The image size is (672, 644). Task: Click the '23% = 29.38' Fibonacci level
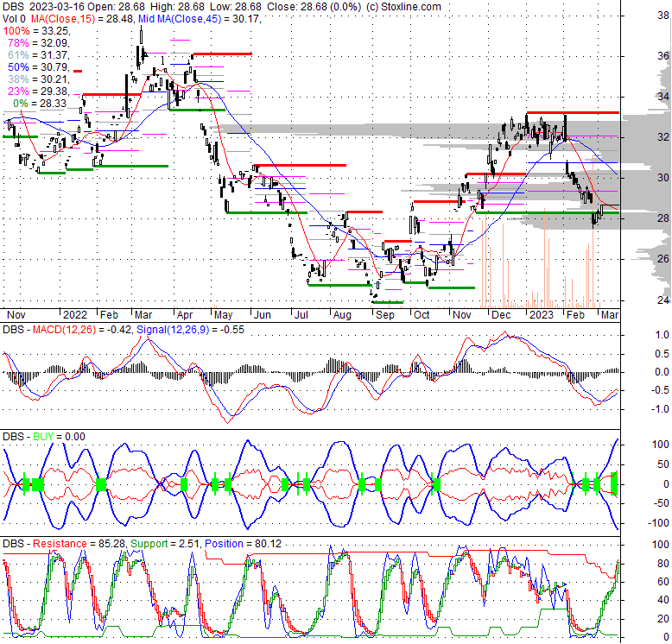(x=39, y=92)
